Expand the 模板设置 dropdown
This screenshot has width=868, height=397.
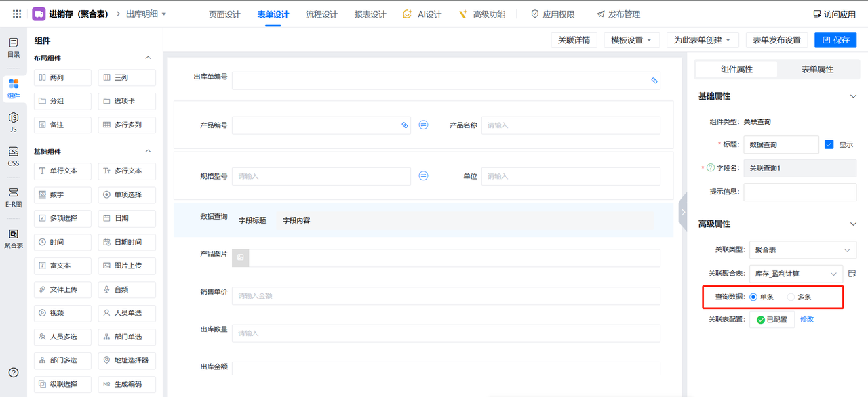pyautogui.click(x=631, y=40)
